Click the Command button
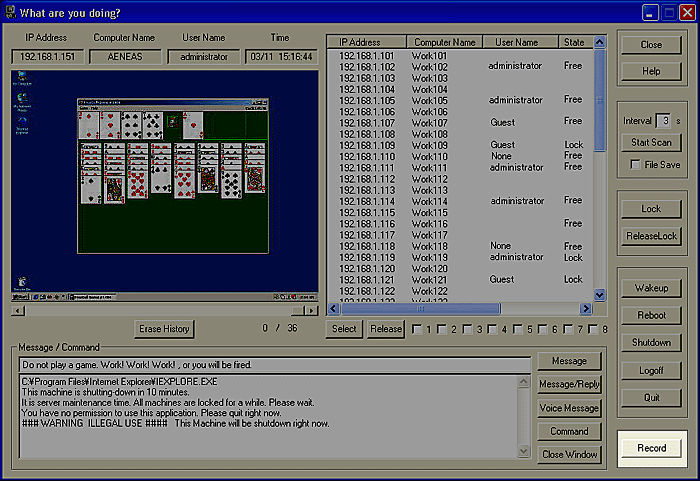 click(569, 431)
